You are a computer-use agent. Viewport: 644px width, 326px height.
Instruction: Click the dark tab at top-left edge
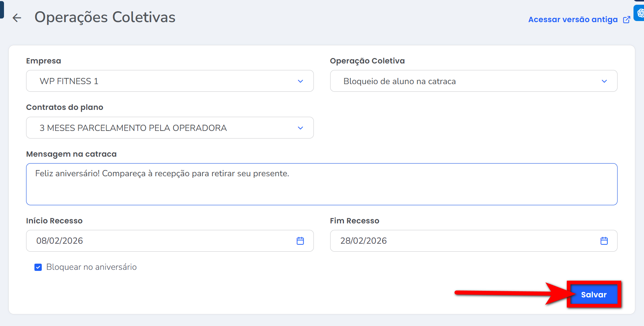point(1,9)
